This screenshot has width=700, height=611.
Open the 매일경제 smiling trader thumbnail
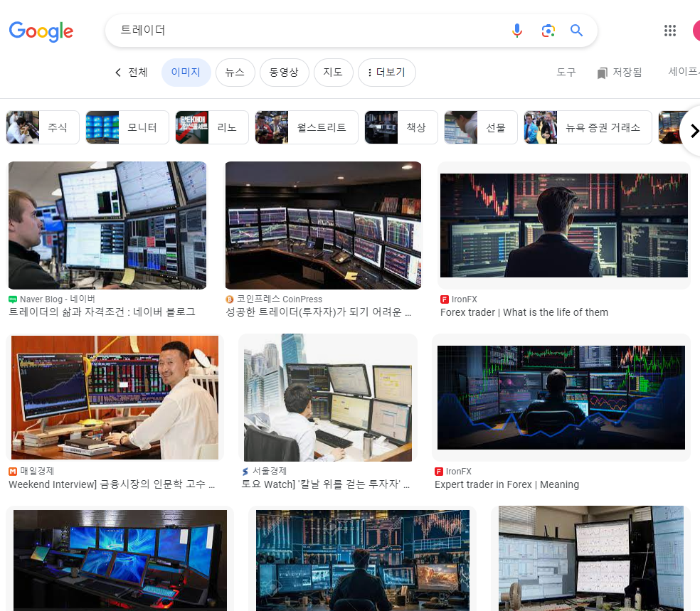(115, 398)
